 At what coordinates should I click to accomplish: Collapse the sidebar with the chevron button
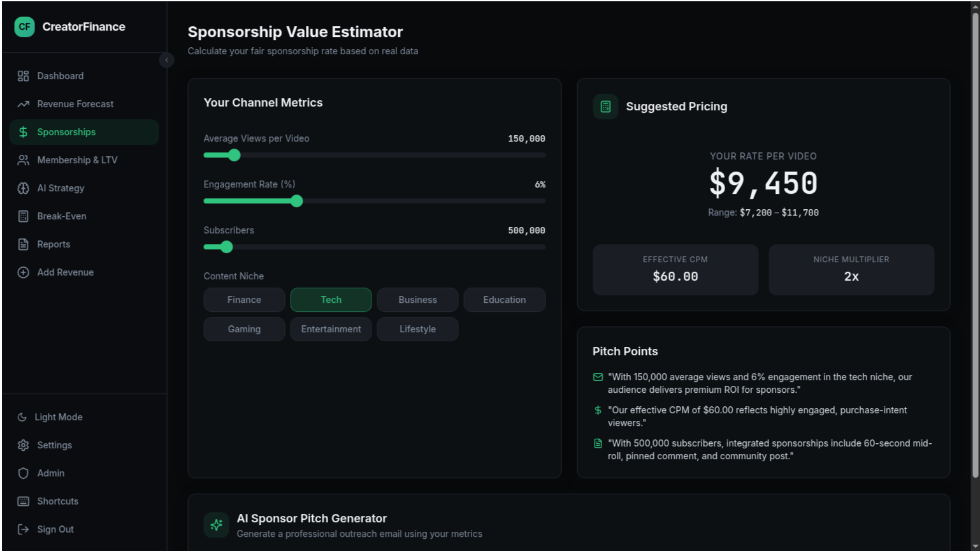(x=166, y=60)
